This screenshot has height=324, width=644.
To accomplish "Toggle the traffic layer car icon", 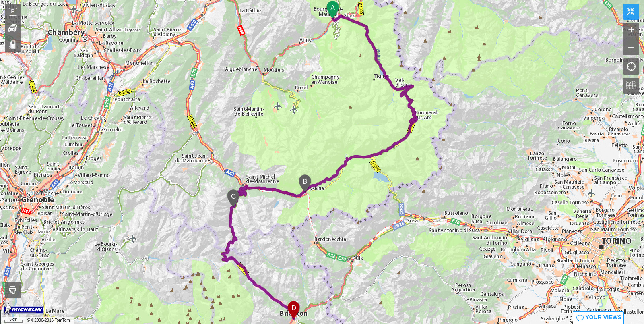I will [12, 28].
